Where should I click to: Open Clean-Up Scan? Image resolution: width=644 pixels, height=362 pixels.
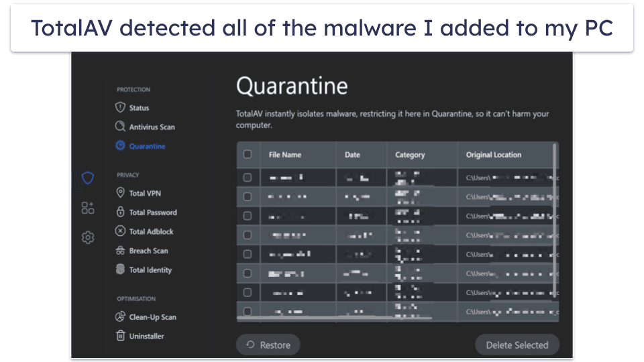[152, 317]
